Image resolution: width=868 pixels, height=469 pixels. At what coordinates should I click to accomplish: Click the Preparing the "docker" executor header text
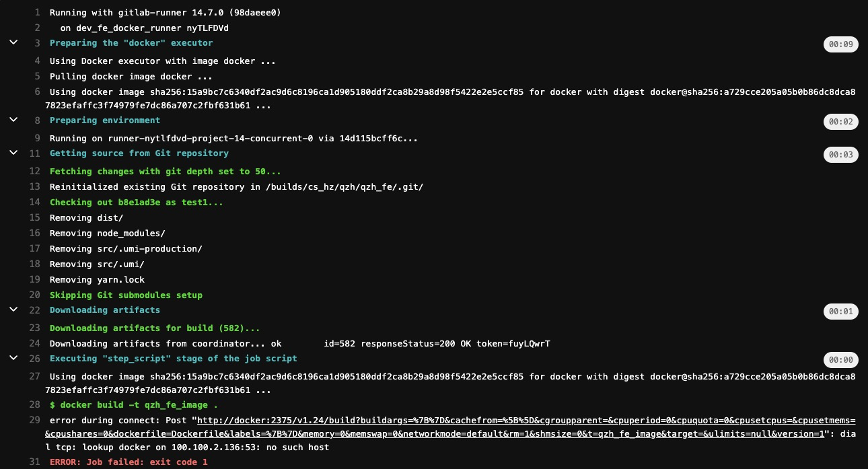tap(131, 42)
